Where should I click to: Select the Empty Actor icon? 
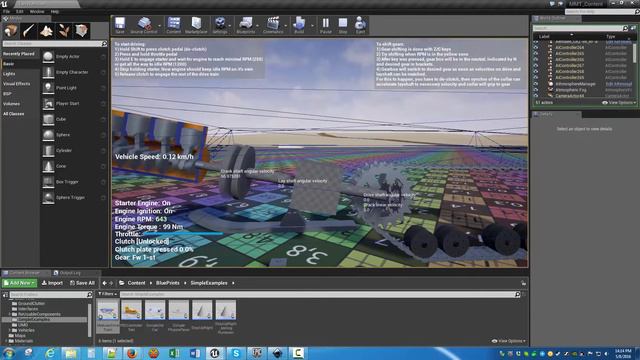pyautogui.click(x=48, y=57)
